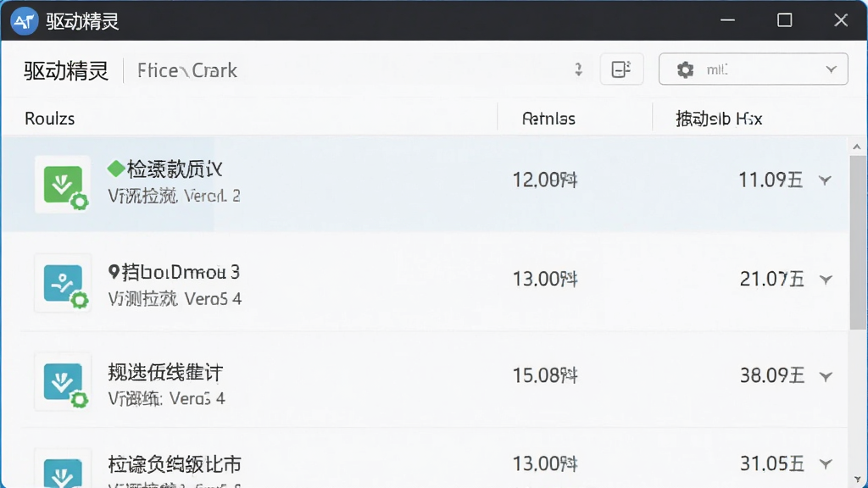The width and height of the screenshot is (868, 488).
Task: Expand the row showing 11.09
Action: coord(825,180)
